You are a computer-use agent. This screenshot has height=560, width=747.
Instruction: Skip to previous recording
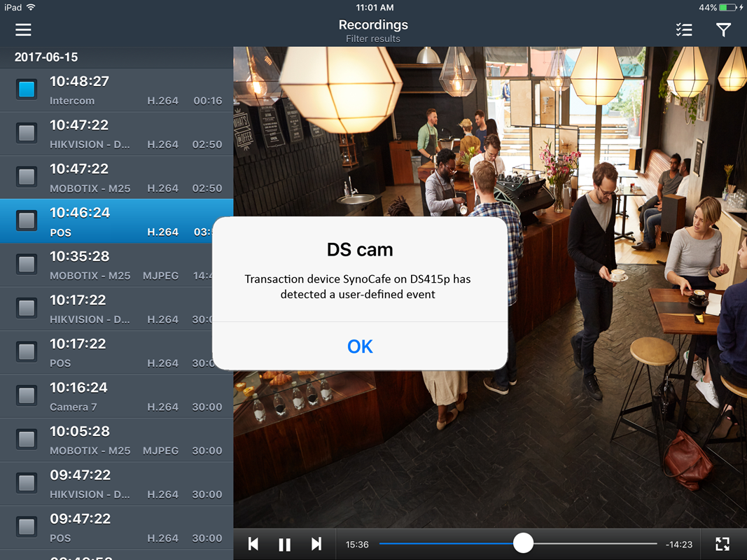pos(253,544)
